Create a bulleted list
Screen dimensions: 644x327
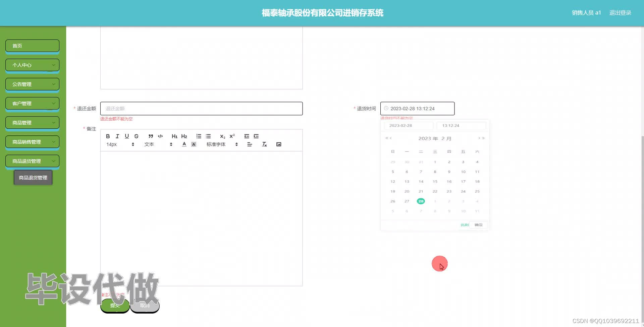tap(208, 136)
